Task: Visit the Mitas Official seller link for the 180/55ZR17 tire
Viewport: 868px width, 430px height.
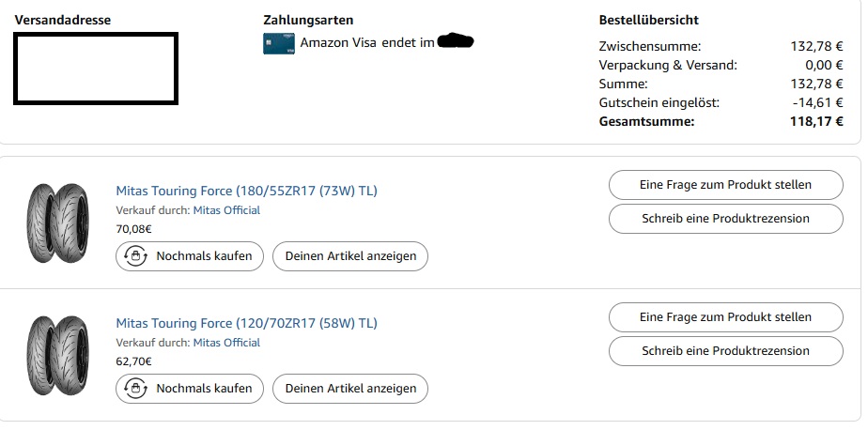Action: (226, 210)
